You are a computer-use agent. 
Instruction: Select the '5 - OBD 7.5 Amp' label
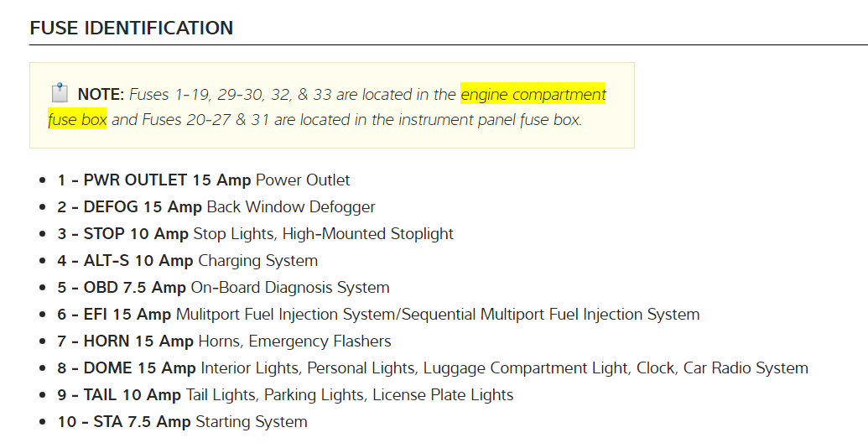(x=122, y=287)
